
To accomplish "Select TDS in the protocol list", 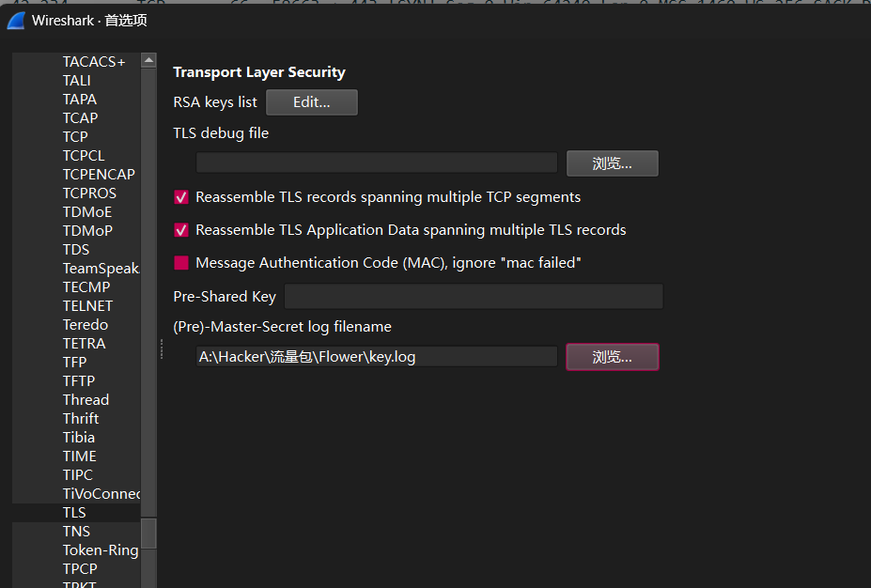I will [x=76, y=250].
